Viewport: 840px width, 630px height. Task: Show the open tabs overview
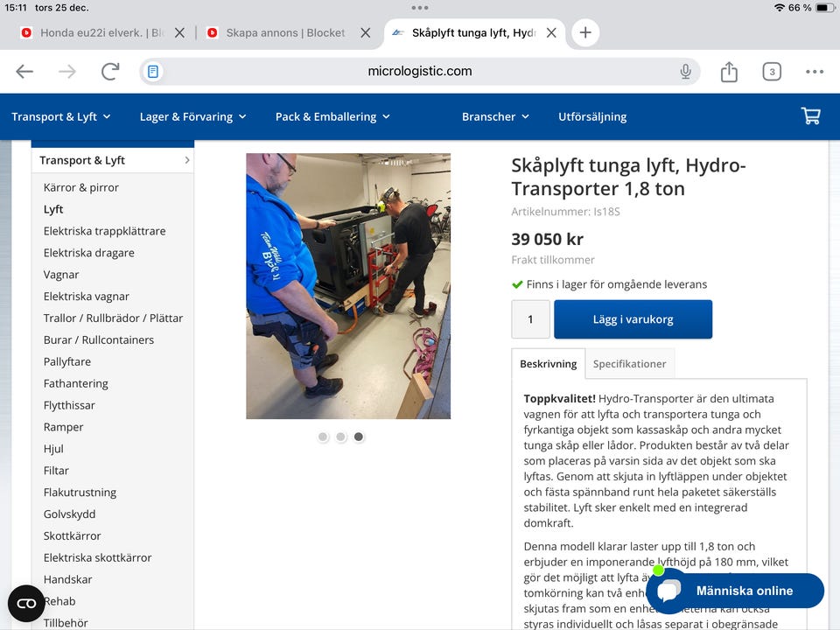pyautogui.click(x=772, y=71)
